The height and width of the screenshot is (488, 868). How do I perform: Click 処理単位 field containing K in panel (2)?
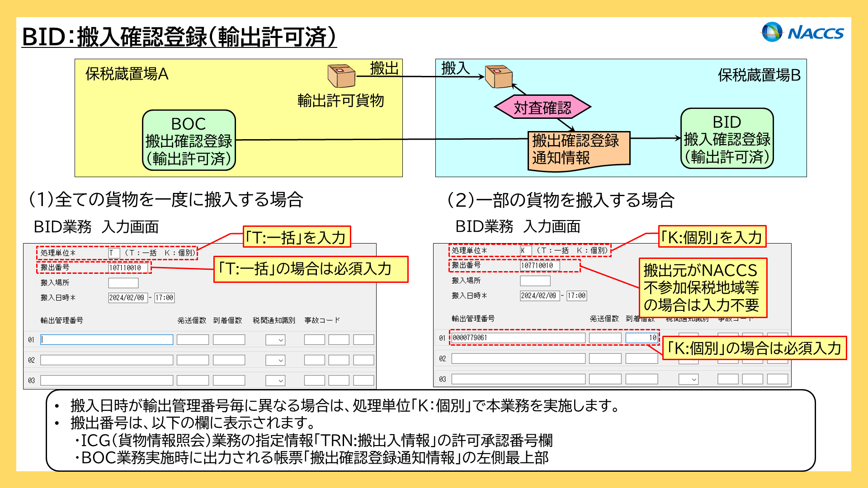[x=525, y=250]
